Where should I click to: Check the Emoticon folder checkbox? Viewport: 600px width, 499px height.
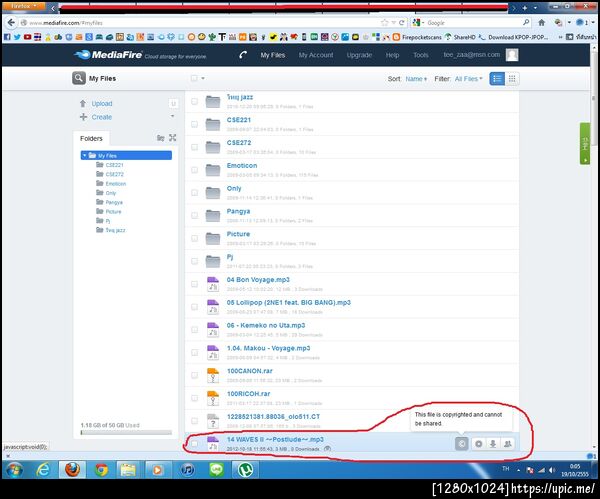point(194,170)
